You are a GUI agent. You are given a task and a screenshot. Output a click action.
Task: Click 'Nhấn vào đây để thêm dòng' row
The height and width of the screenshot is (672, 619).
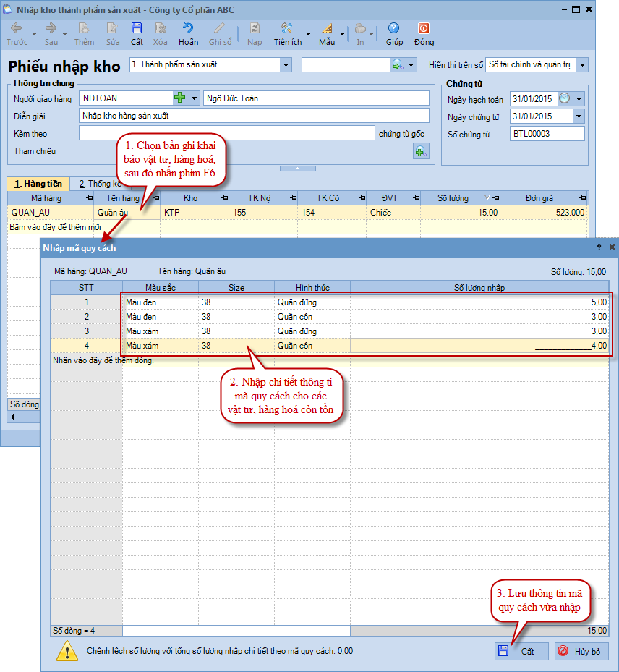101,360
